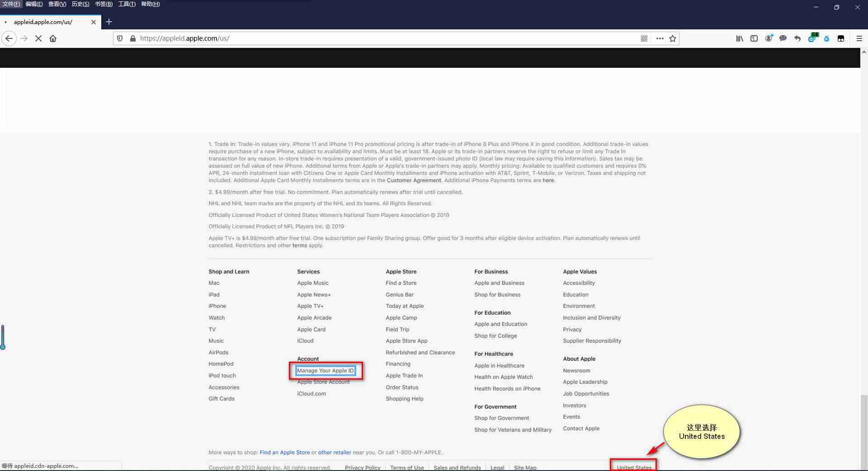The image size is (868, 471).
Task: Open the 书签(B) menu
Action: tap(104, 4)
